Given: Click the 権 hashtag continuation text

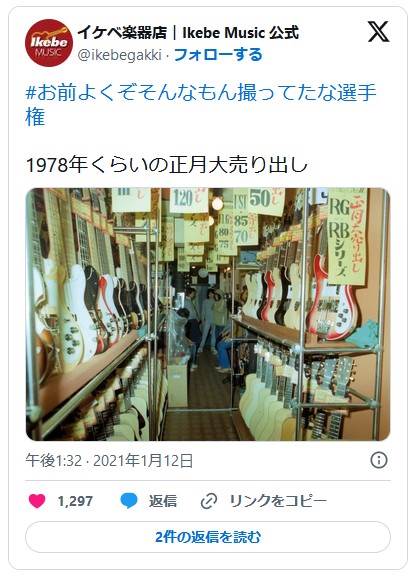Looking at the screenshot, I should [x=35, y=116].
